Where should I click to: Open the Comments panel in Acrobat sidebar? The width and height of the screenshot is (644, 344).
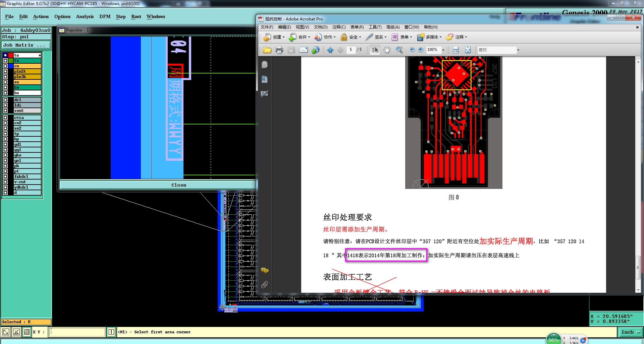pos(265,270)
